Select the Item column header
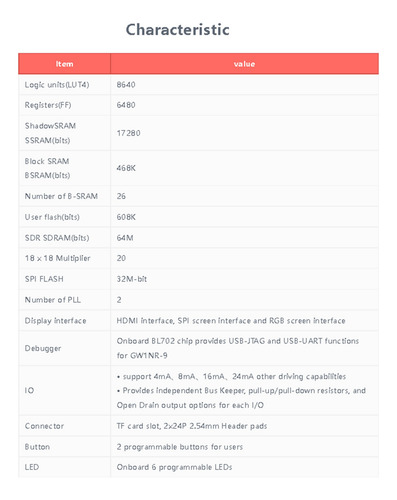Viewport: 397px width, 500px height. coord(64,64)
